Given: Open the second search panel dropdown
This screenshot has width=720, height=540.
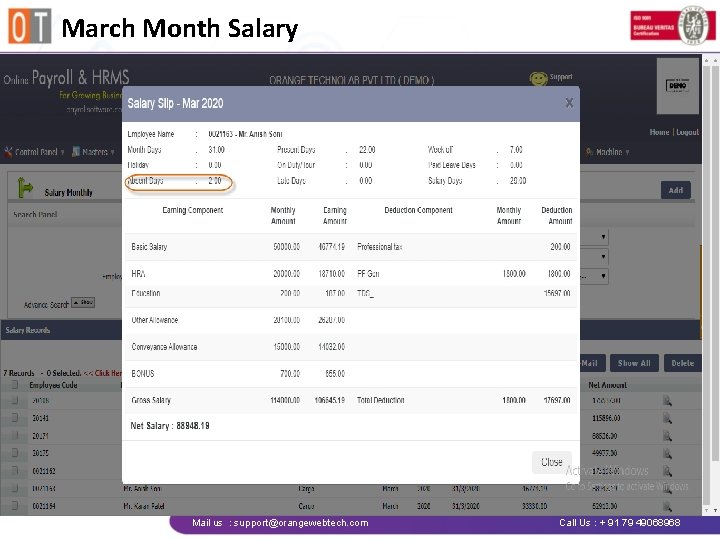Looking at the screenshot, I should pos(603,257).
